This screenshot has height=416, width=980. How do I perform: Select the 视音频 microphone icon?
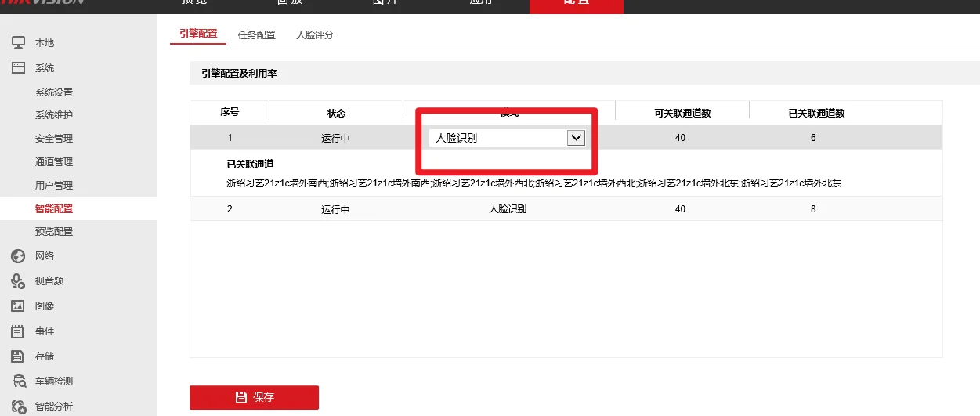(18, 280)
